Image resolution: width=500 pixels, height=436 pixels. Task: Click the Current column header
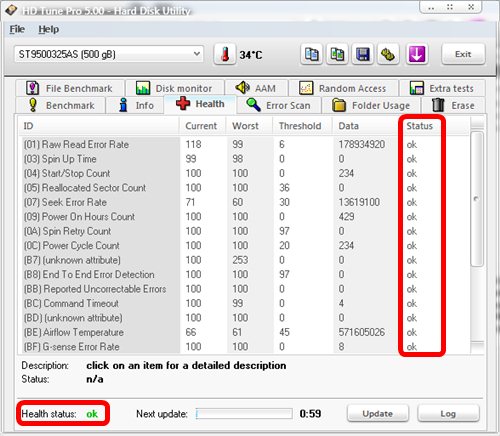click(203, 126)
